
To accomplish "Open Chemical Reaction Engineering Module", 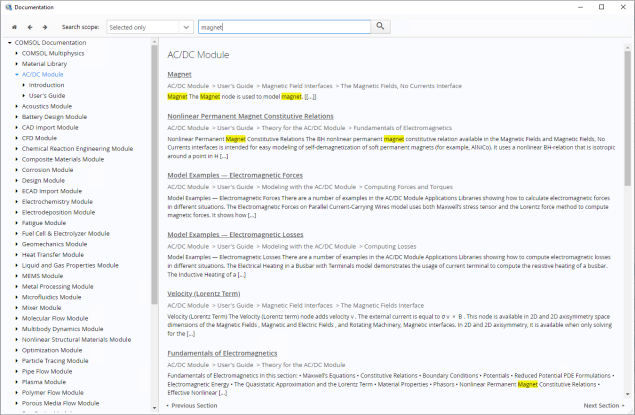I will click(x=77, y=149).
